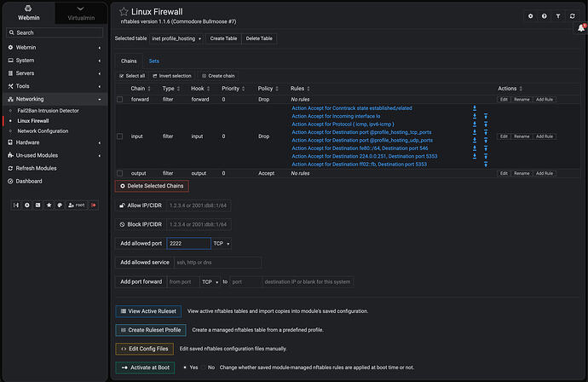Move down the profile_hosting_udp_ports rule

coord(475,141)
